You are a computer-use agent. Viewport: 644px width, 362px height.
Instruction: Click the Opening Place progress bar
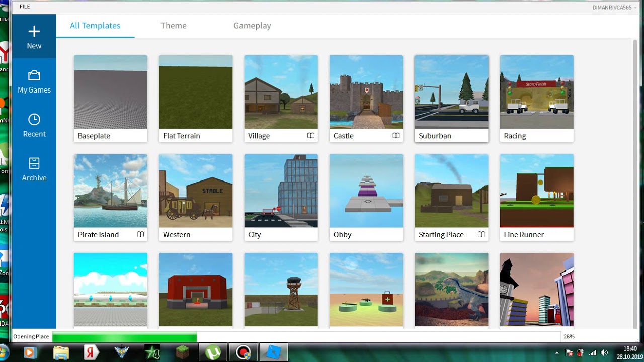coord(306,337)
